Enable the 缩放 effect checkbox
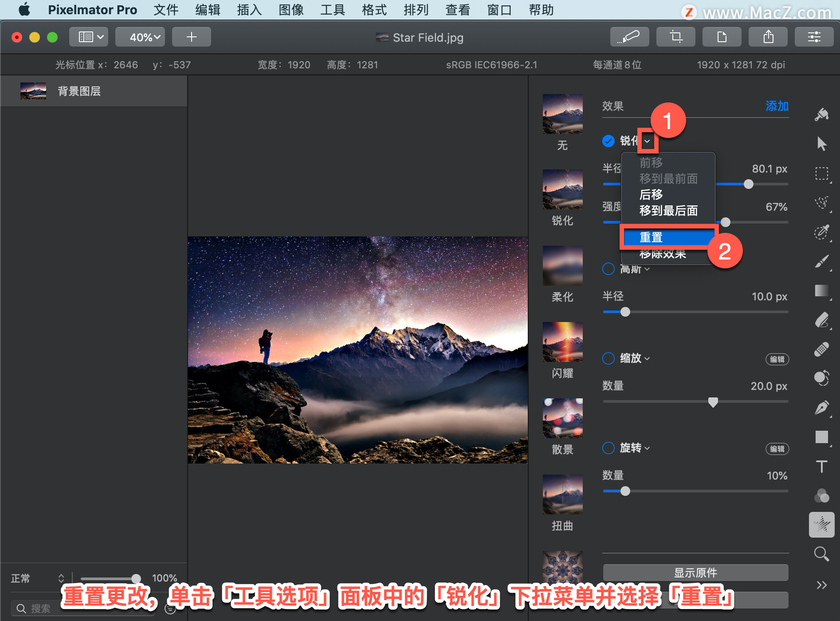This screenshot has width=840, height=621. click(608, 358)
